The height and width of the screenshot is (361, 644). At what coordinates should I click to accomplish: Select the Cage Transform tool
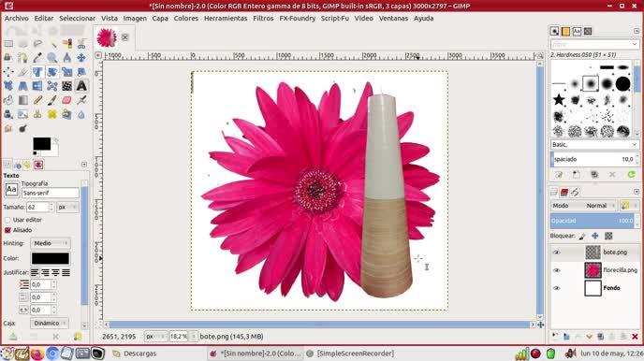pyautogui.click(x=52, y=86)
